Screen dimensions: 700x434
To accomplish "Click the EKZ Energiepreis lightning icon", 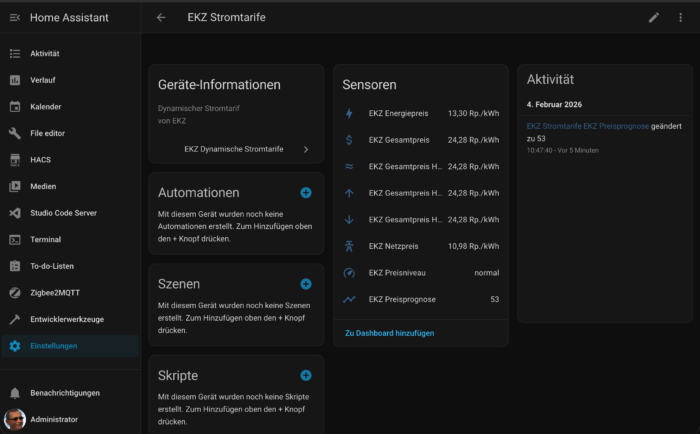I will coord(349,113).
